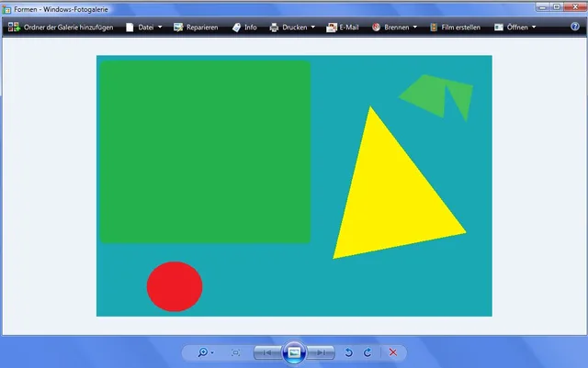Delete the picture with red X

pos(393,352)
